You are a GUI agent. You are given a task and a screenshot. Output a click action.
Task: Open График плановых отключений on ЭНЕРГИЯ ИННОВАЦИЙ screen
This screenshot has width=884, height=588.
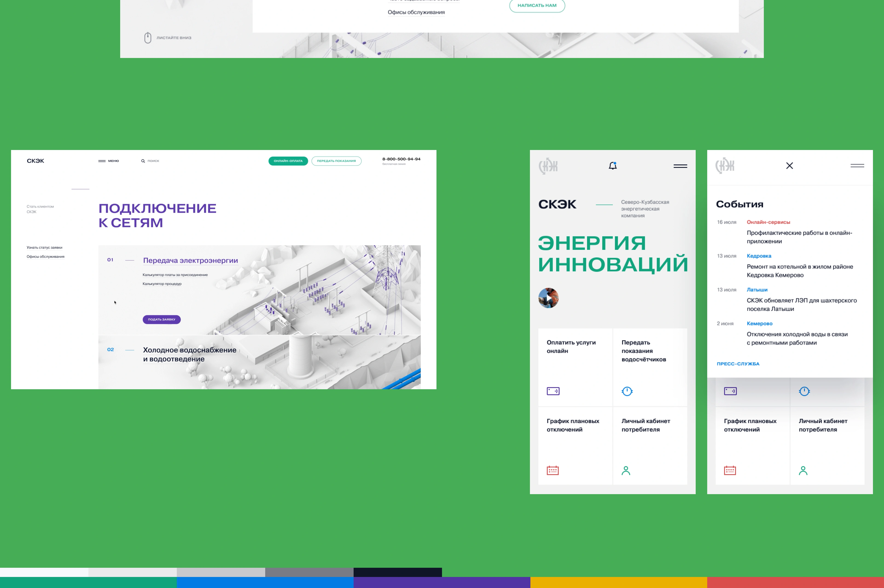[x=575, y=446]
